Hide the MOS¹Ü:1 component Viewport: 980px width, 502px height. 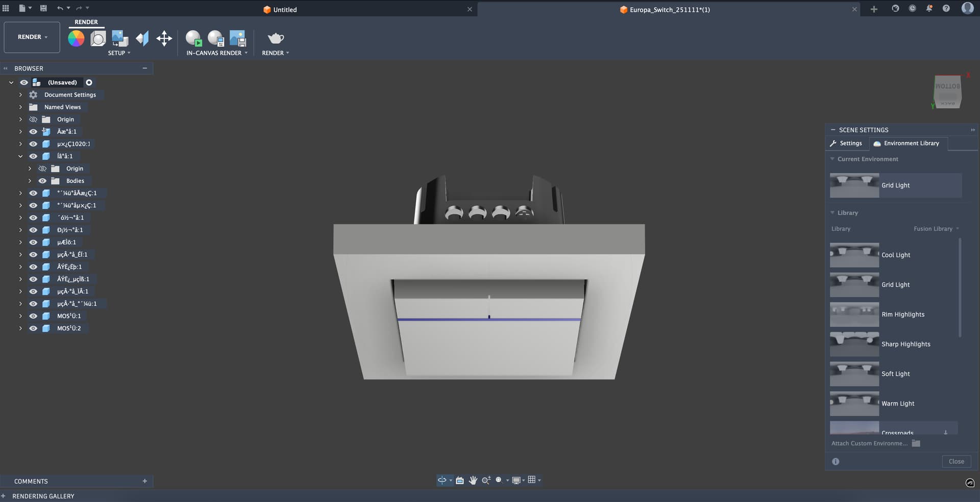coord(33,316)
